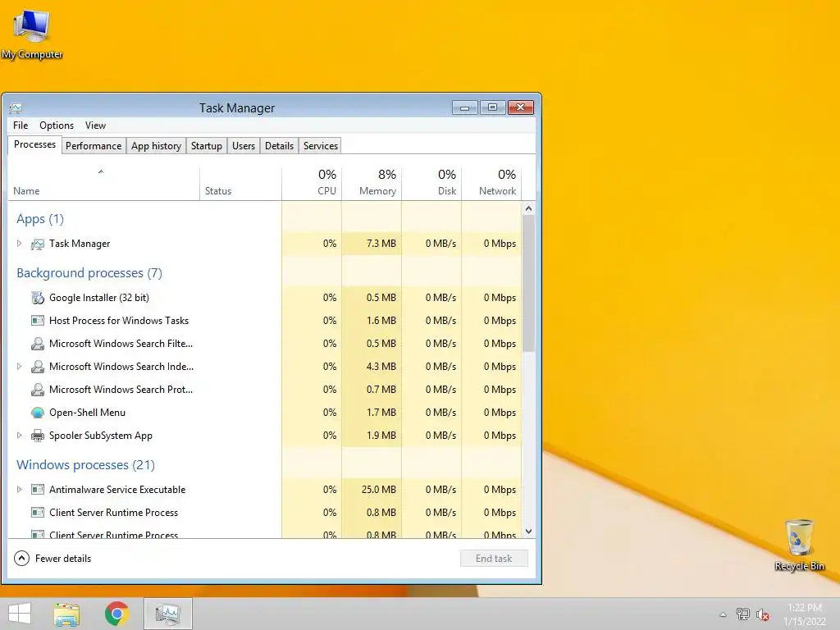The image size is (840, 630).
Task: Open the My Computer desktop icon
Action: point(32,34)
